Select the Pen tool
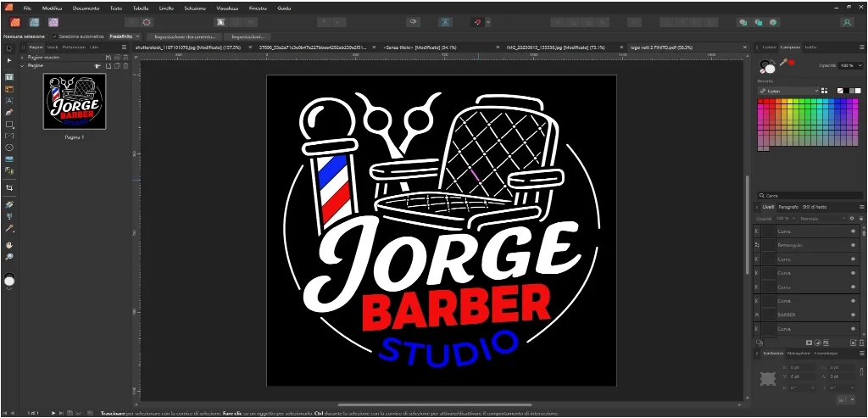Viewport: 868px width, 418px height. point(9,112)
